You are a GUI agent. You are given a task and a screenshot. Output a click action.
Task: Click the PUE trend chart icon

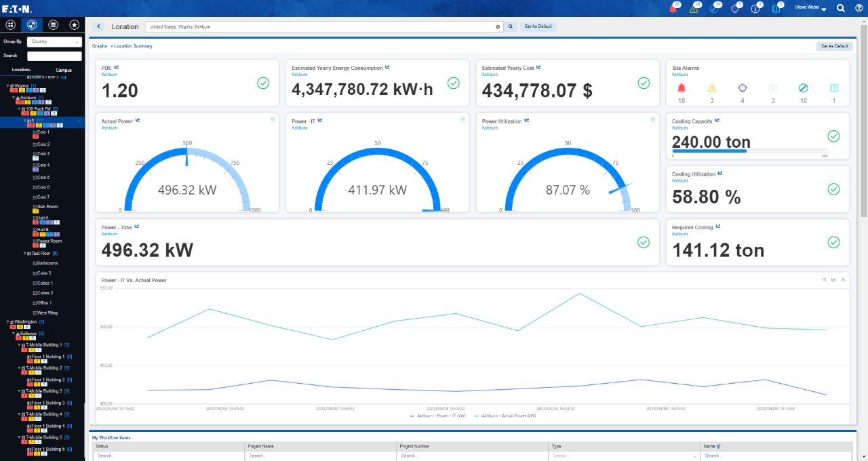click(x=117, y=67)
